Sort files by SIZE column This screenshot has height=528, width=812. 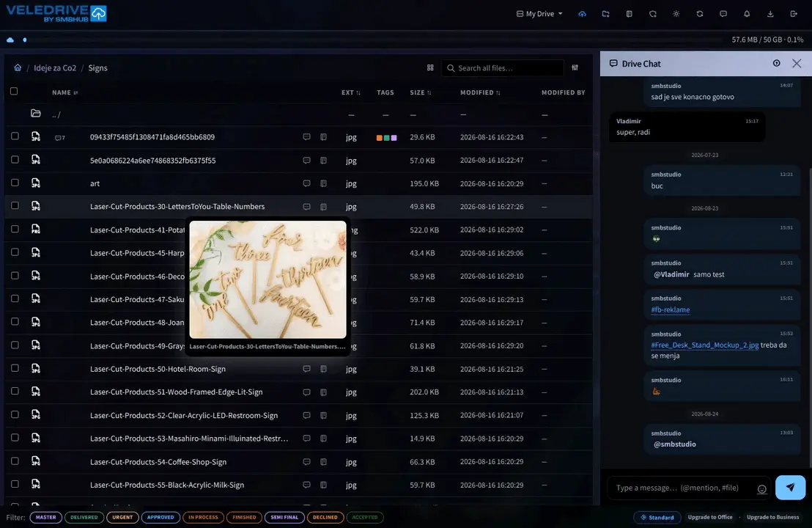click(421, 92)
